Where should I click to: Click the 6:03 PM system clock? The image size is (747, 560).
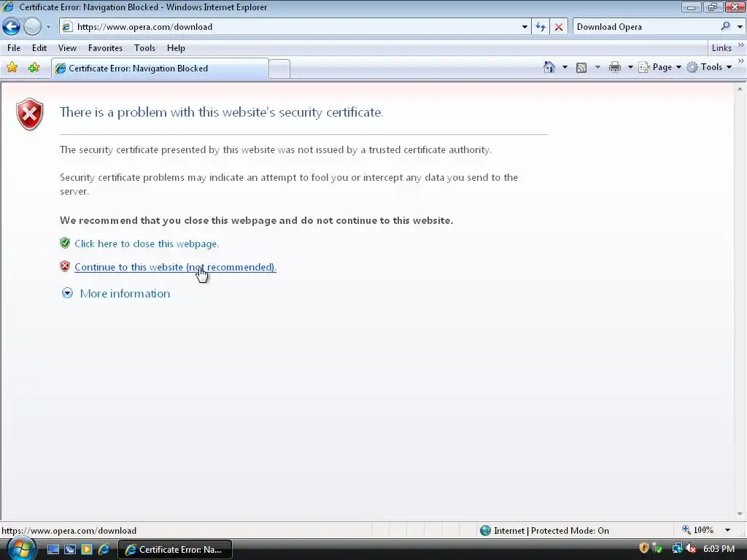click(719, 549)
